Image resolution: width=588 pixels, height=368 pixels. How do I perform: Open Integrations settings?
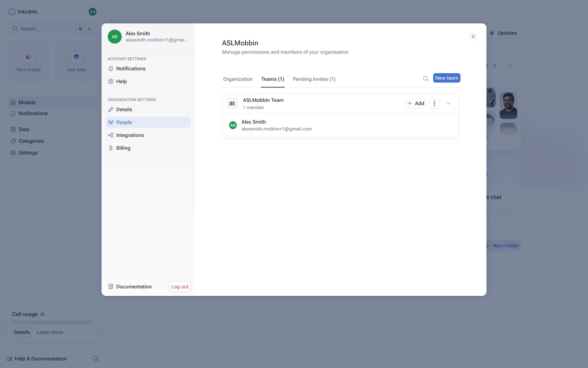click(130, 135)
